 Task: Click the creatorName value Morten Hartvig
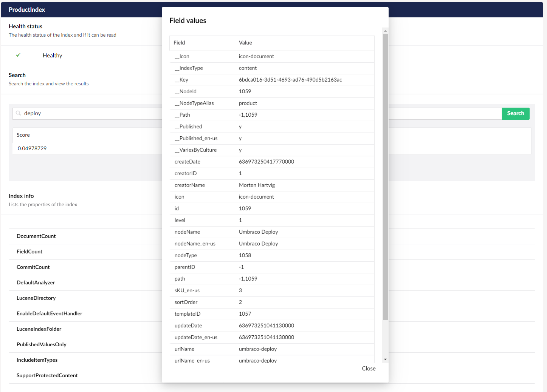[x=257, y=185]
